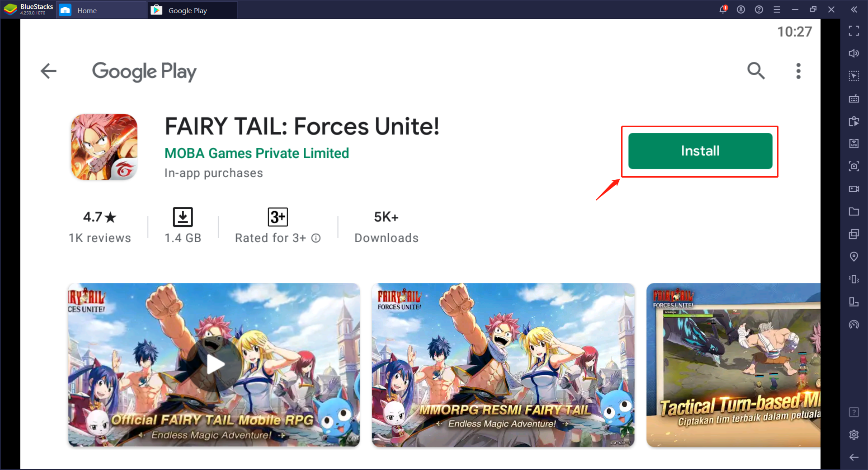Open BlueStacks hamburger menu
The height and width of the screenshot is (470, 868).
777,9
